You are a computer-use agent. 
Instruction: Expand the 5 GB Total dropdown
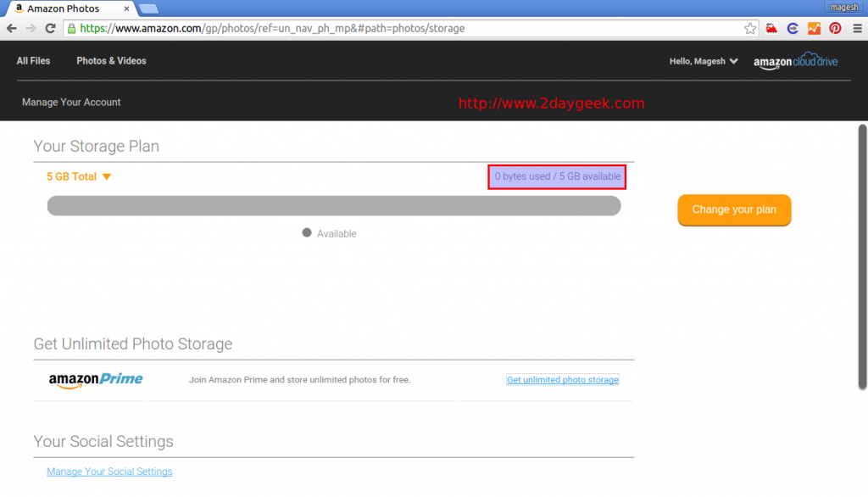pyautogui.click(x=79, y=177)
